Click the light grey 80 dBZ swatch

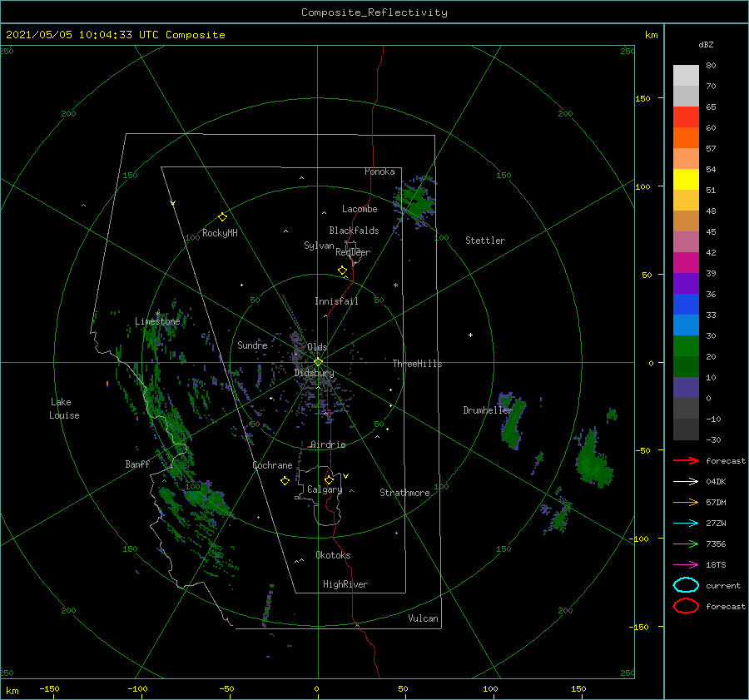[x=686, y=76]
